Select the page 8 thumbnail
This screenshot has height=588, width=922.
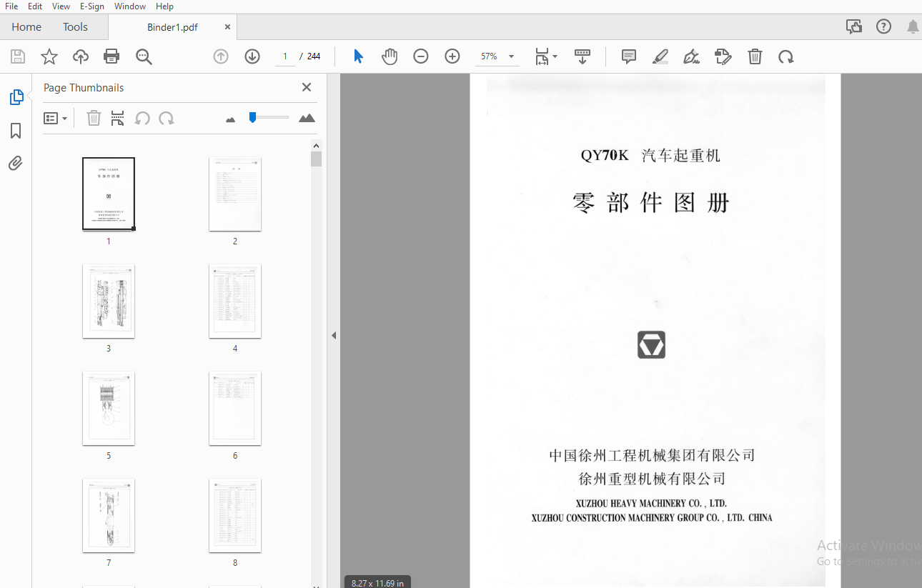pyautogui.click(x=235, y=515)
